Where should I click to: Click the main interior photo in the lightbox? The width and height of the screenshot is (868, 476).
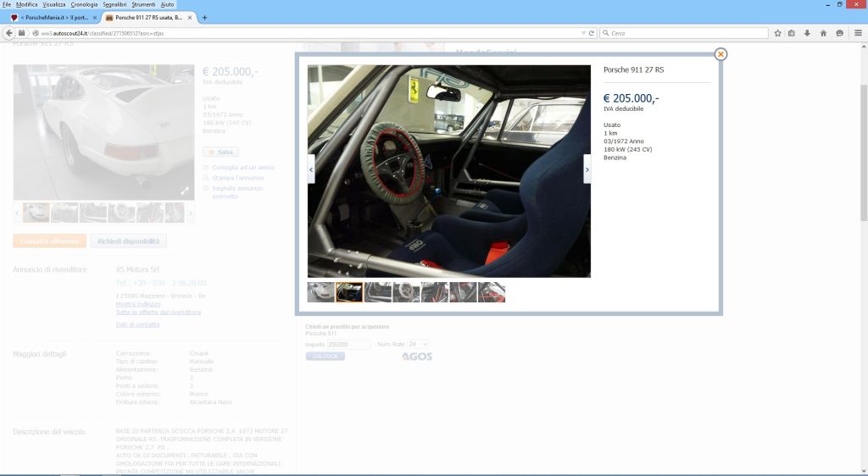pyautogui.click(x=449, y=171)
